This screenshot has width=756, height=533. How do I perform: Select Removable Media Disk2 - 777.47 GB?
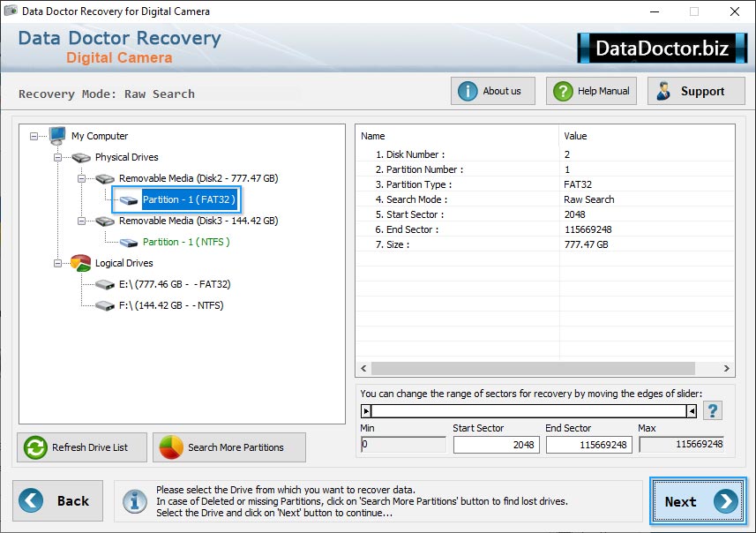point(198,178)
